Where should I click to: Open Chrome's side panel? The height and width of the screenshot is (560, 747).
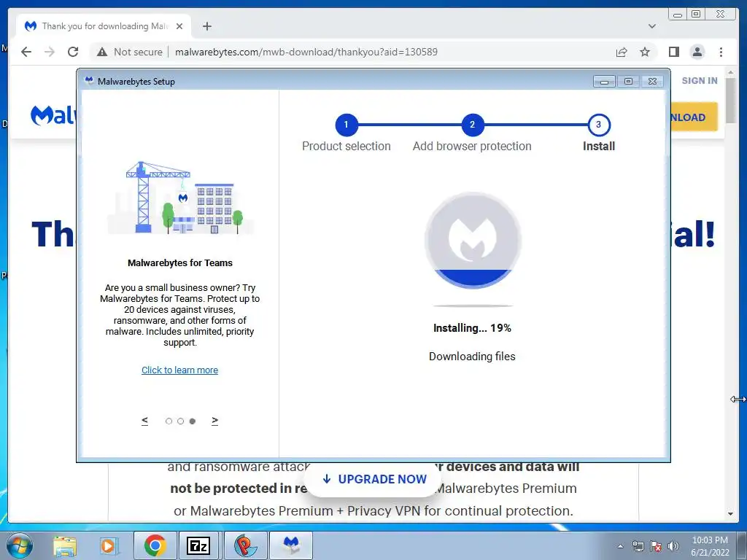pos(673,52)
